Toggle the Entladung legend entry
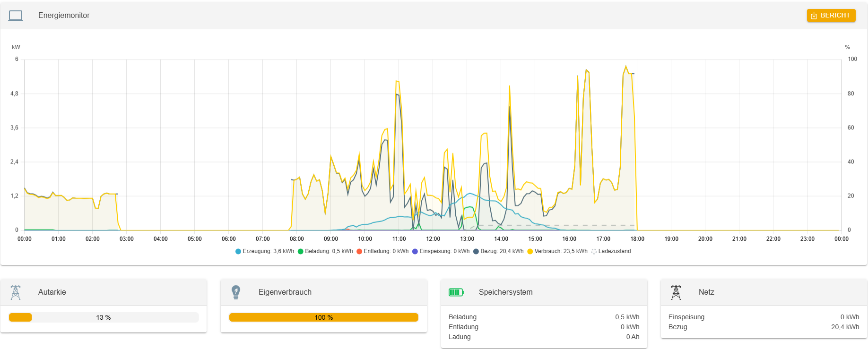Screen dimensions: 868x349 click(x=382, y=251)
